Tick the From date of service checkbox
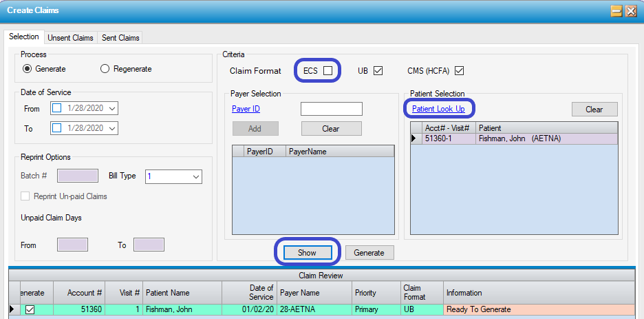This screenshot has width=644, height=319. [x=57, y=108]
